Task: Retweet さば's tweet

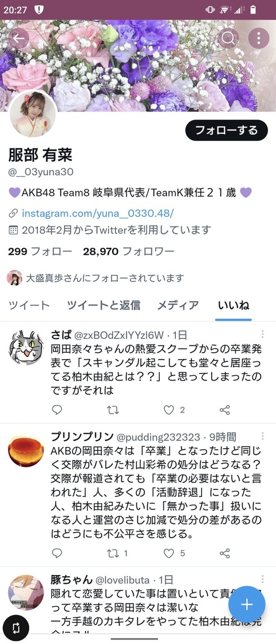Action: pyautogui.click(x=113, y=410)
